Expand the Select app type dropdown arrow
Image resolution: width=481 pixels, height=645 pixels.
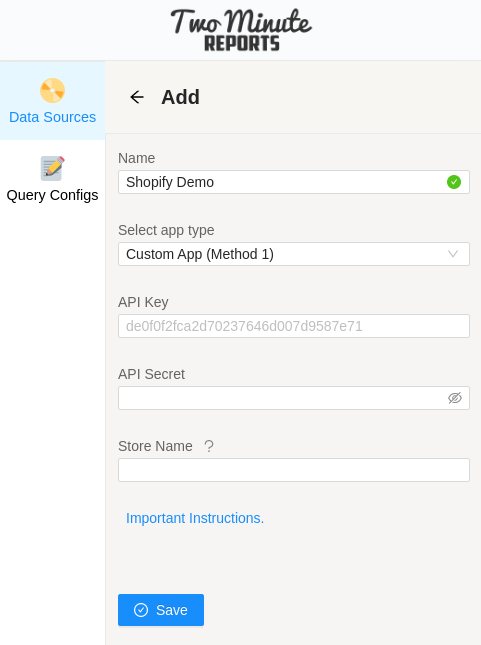453,254
